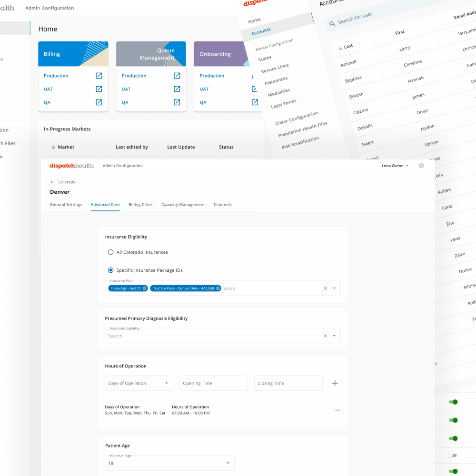Sort by Last name arrow in Accounts
Image resolution: width=476 pixels, height=476 pixels.
[340, 48]
